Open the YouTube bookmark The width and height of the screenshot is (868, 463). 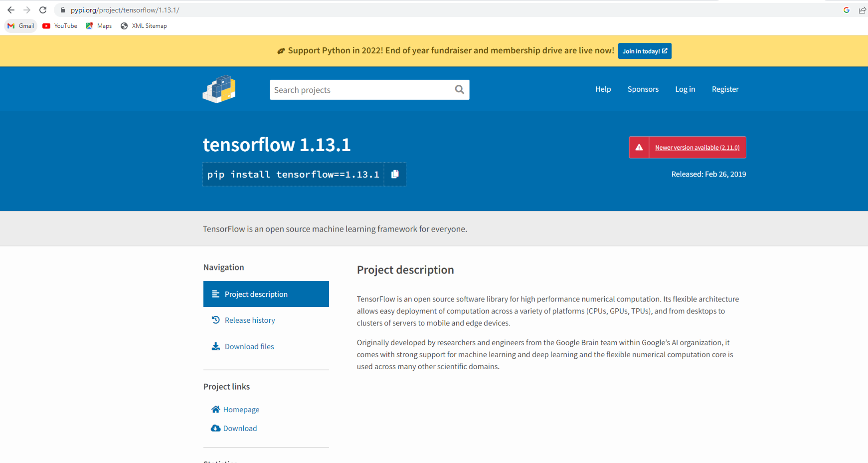click(x=60, y=26)
